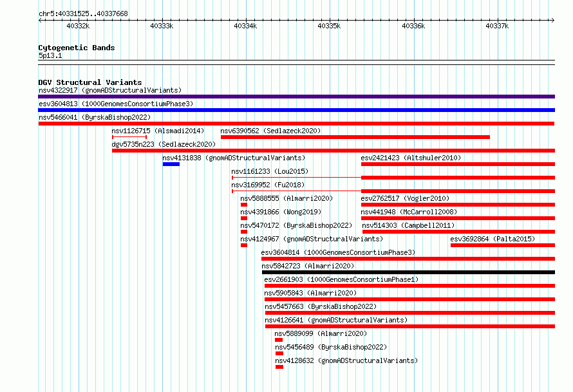Click the small red nsv4128632 block
The width and height of the screenshot is (573, 392).
[279, 367]
